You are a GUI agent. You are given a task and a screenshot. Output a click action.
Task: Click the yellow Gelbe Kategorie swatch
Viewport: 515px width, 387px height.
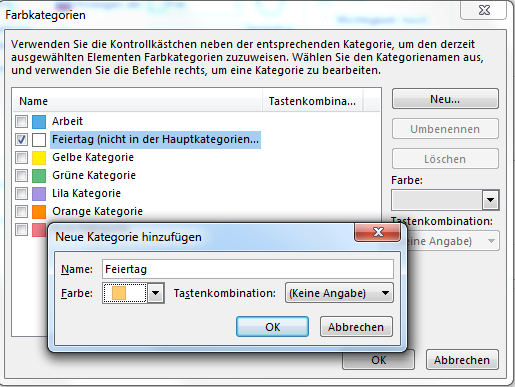coord(39,158)
